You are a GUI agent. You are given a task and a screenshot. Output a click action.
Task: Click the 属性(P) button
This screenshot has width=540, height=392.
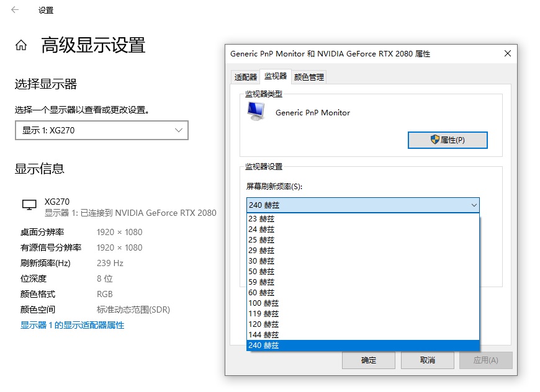point(448,140)
